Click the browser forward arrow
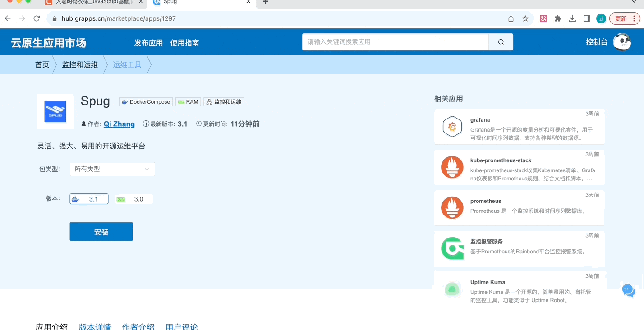Image resolution: width=644 pixels, height=330 pixels. (22, 18)
